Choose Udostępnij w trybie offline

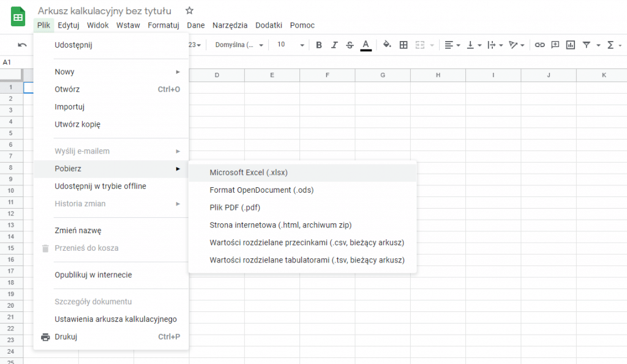click(x=111, y=186)
